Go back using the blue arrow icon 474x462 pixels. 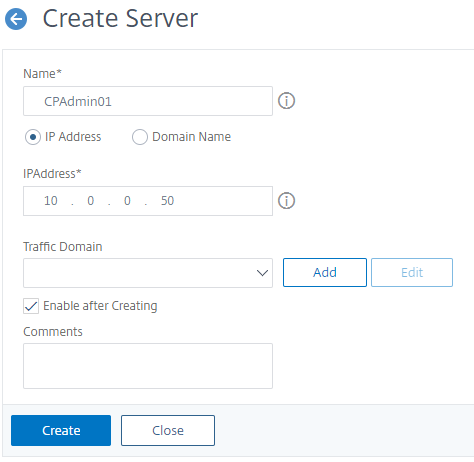[16, 19]
